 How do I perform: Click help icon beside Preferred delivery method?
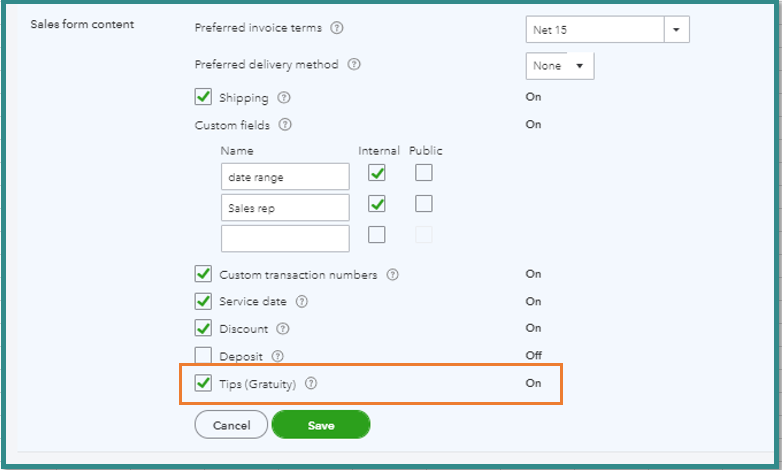(354, 65)
